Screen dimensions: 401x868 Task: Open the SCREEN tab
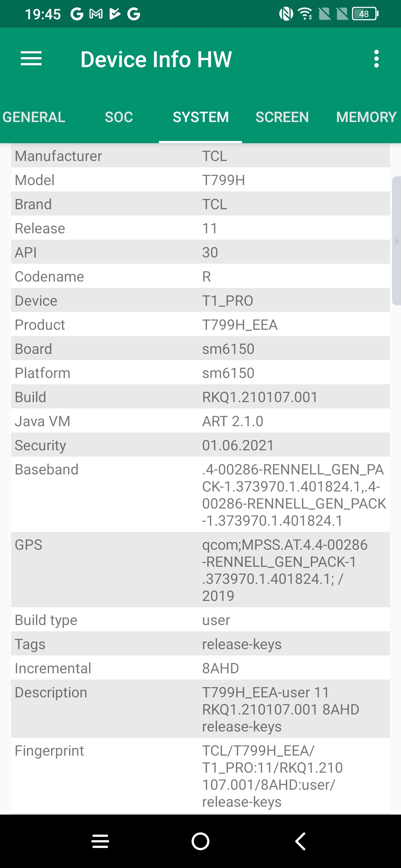tap(282, 117)
